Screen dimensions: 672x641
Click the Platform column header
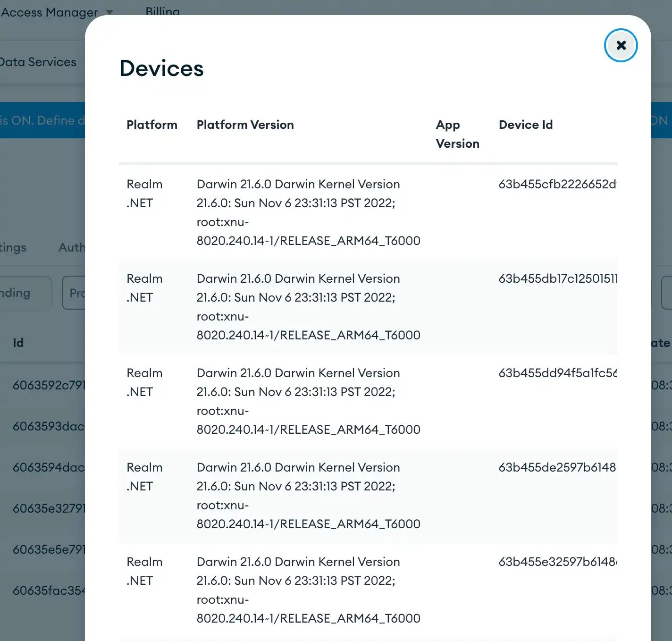coord(151,125)
